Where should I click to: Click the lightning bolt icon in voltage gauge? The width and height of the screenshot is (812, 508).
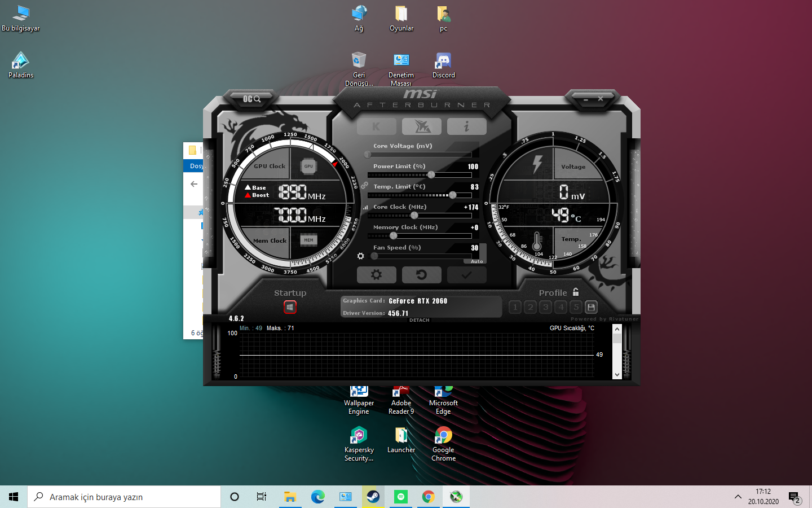coord(537,164)
